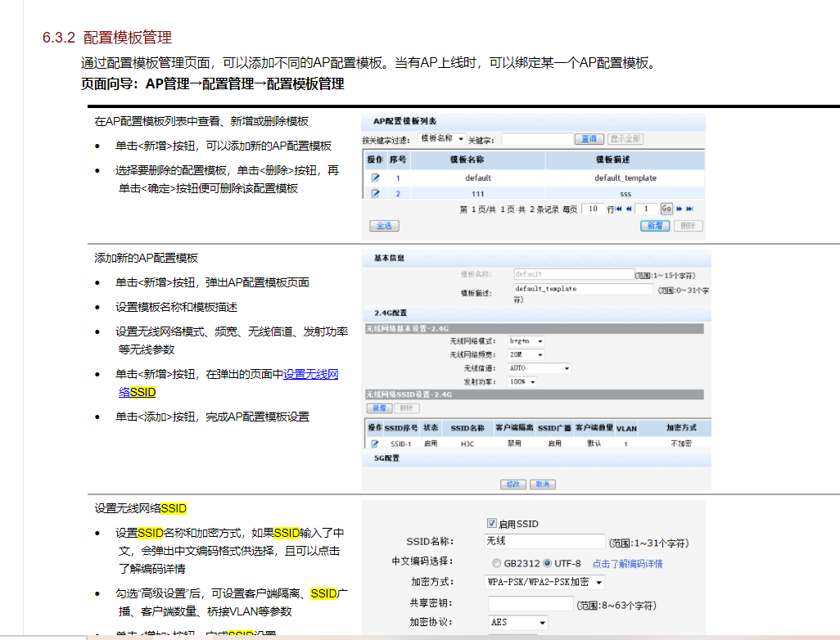Open the 加密方式 WPA-PSK/WPA2-PSK dropdown

coord(544,582)
